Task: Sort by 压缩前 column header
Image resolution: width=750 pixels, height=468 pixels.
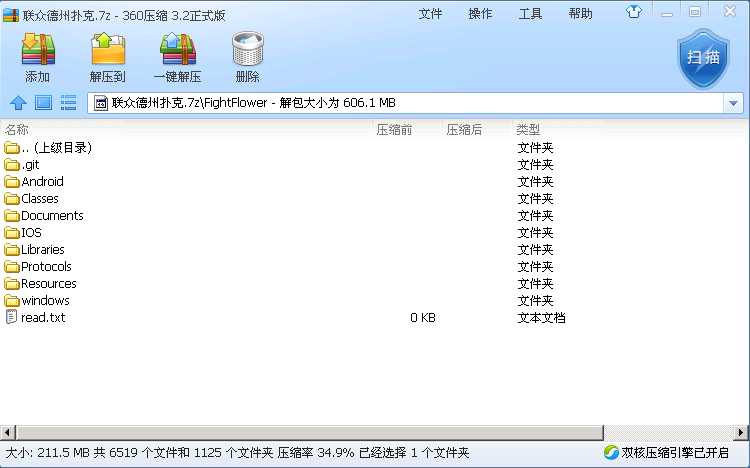Action: 394,130
